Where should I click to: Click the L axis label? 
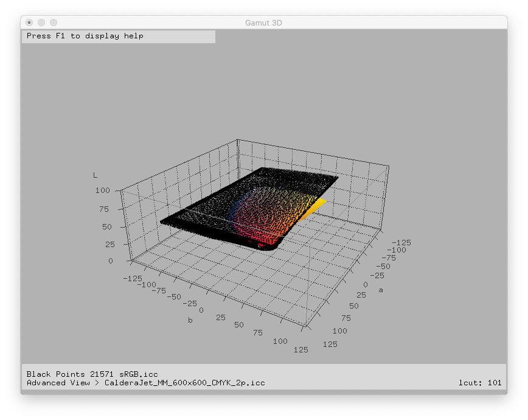coord(95,175)
